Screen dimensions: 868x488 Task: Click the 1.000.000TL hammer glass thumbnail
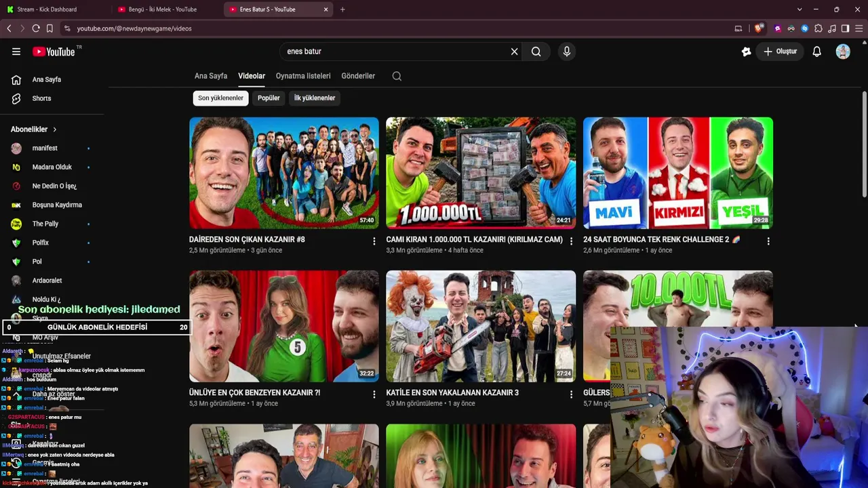[481, 173]
